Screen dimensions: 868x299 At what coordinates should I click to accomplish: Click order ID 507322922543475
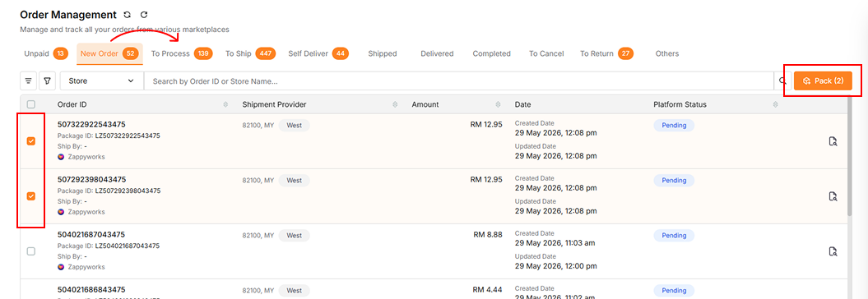click(x=91, y=124)
